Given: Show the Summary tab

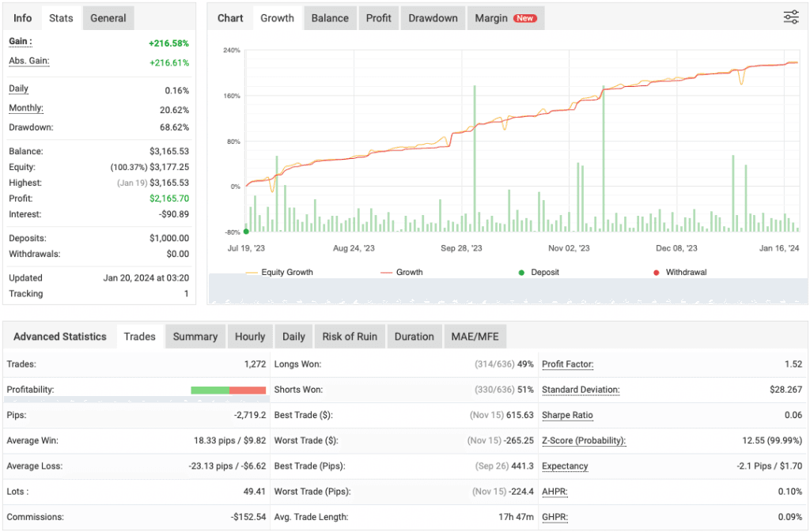Looking at the screenshot, I should pos(195,337).
